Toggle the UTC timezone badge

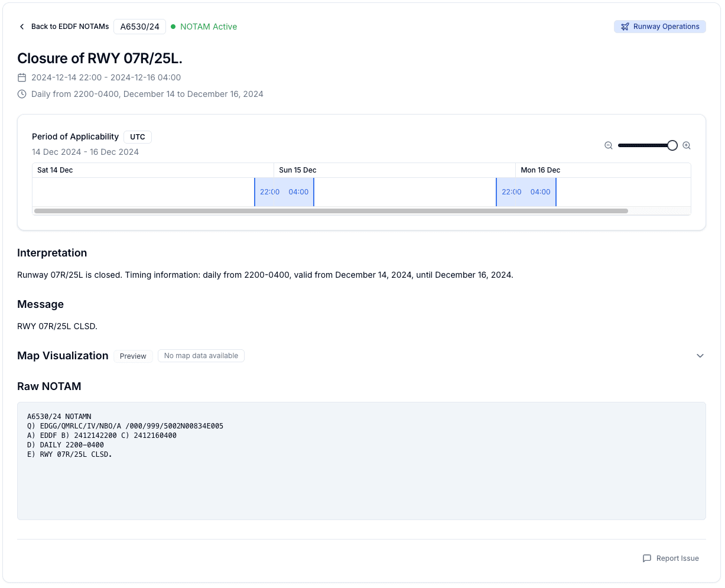click(138, 137)
